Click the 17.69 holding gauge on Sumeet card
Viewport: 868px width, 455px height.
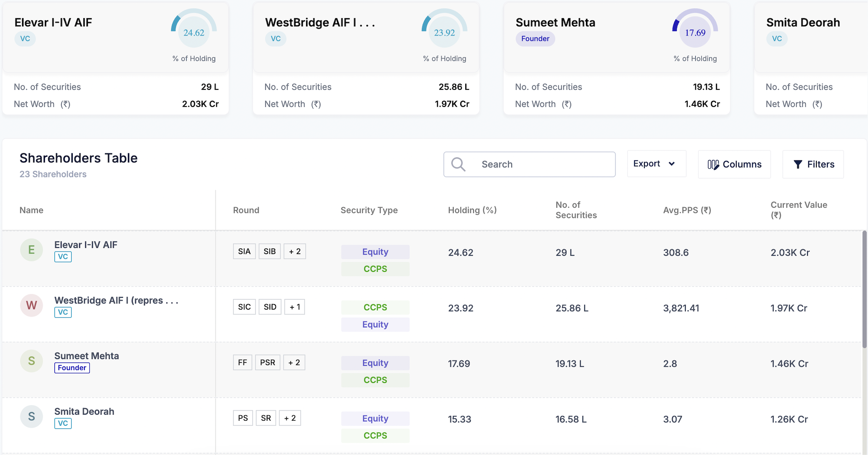click(x=695, y=32)
